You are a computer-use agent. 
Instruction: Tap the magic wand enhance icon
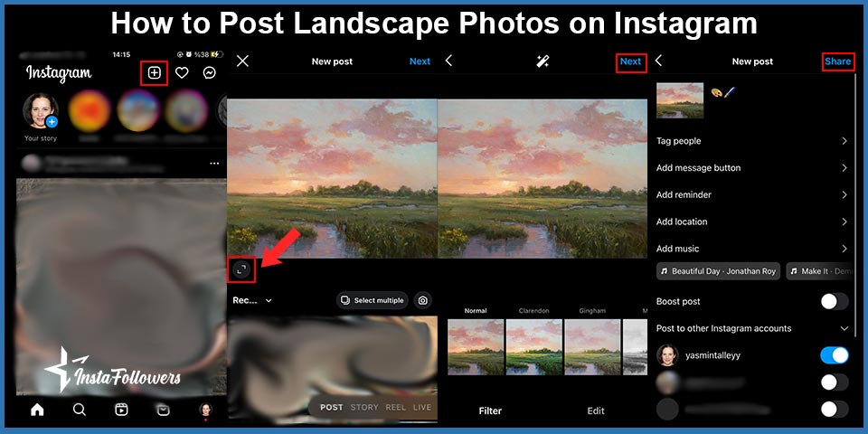542,61
